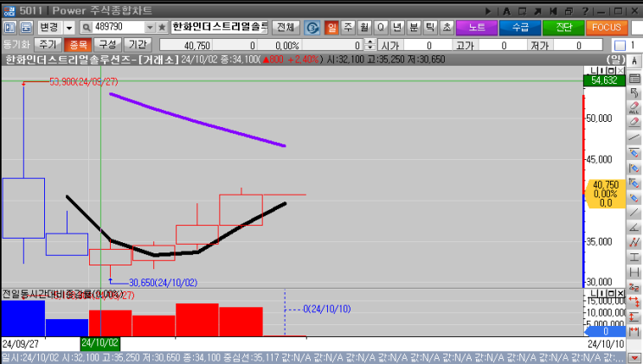Click the blue 0 volume axis marker
This screenshot has height=364, width=643.
point(605,331)
